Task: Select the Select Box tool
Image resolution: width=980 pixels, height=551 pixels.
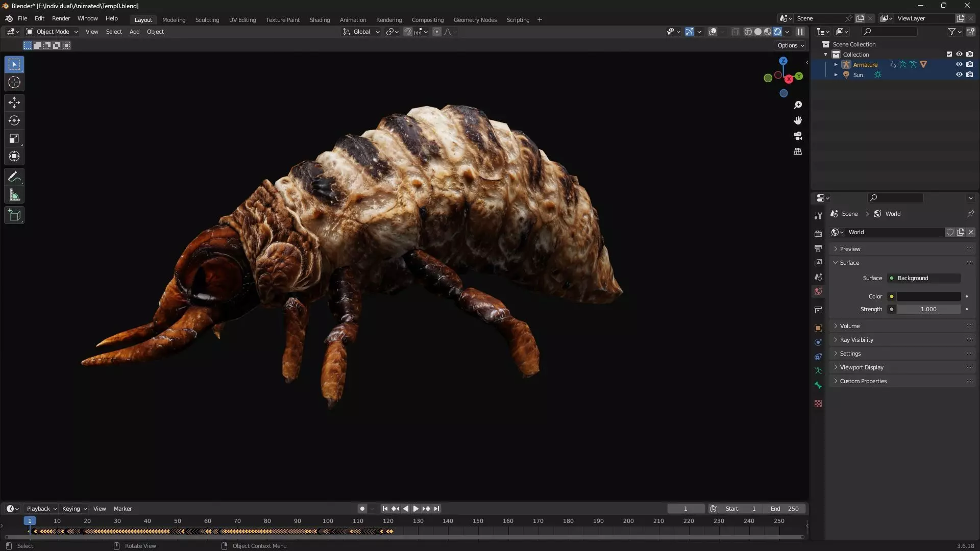Action: [x=14, y=64]
